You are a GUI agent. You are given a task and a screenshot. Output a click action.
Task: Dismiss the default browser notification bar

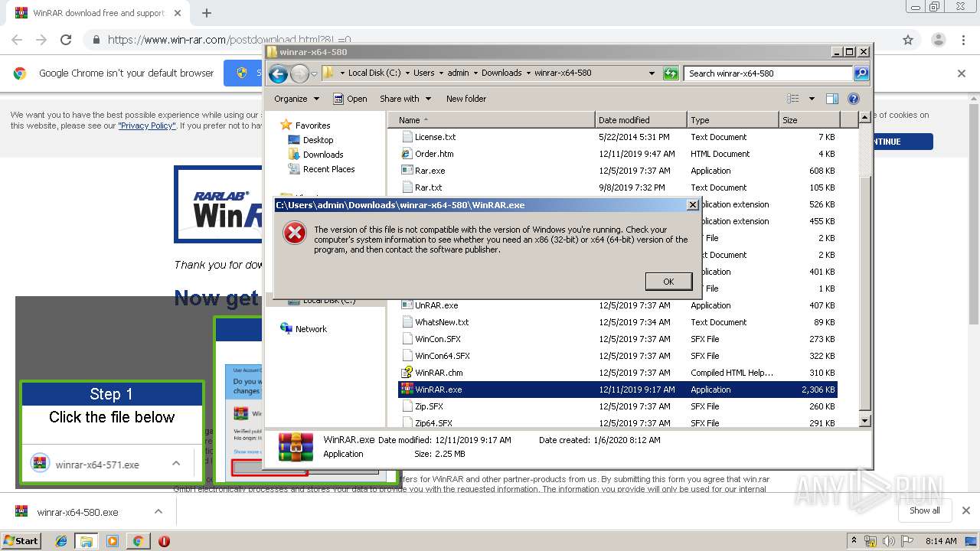tap(962, 73)
